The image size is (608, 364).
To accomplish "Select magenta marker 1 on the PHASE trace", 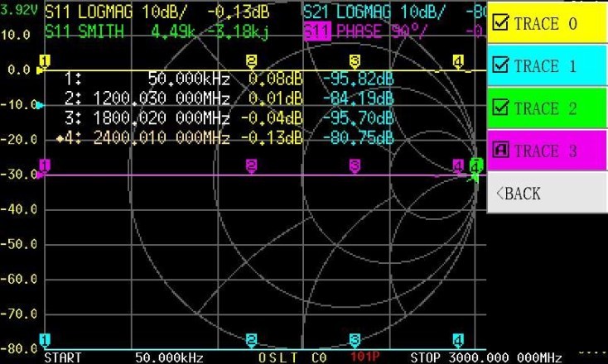I will (x=45, y=167).
